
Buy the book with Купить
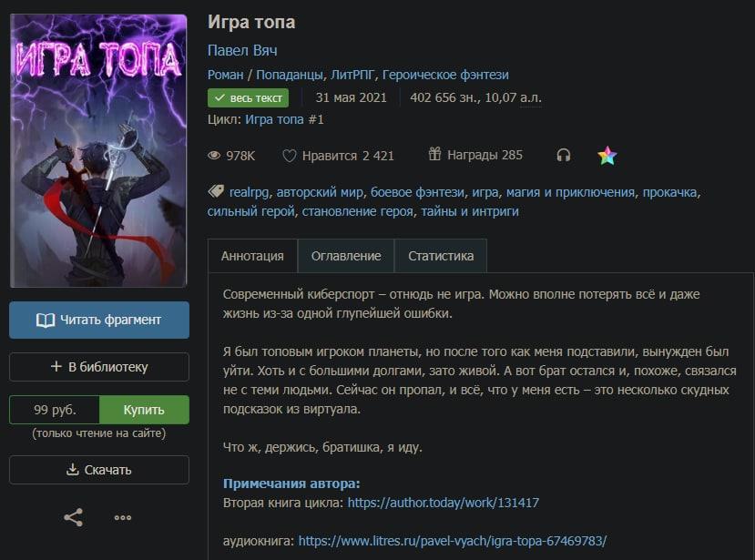pyautogui.click(x=144, y=410)
